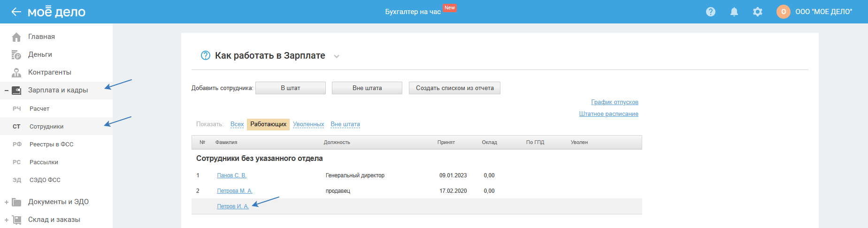The height and width of the screenshot is (228, 868).
Task: Click Бухгалтер на час in header
Action: coord(413,12)
